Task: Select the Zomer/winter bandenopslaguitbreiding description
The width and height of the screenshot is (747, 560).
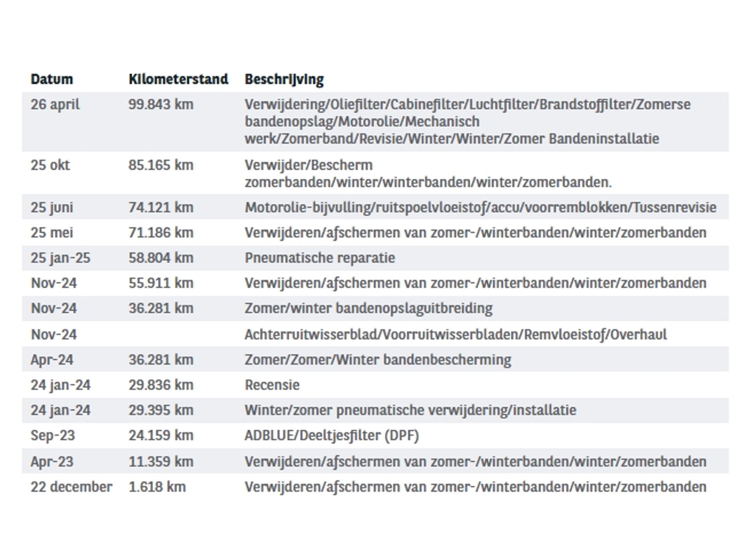Action: (368, 309)
